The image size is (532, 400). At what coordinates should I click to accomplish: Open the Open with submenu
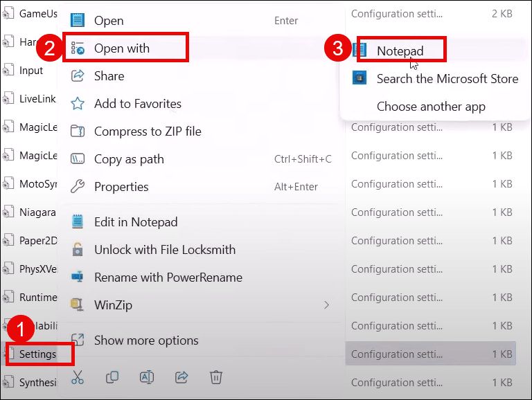[x=122, y=48]
